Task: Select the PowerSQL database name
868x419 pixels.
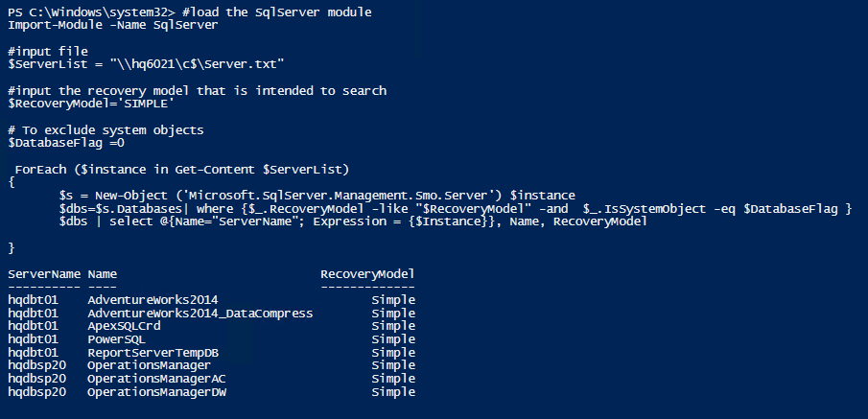Action: click(119, 339)
